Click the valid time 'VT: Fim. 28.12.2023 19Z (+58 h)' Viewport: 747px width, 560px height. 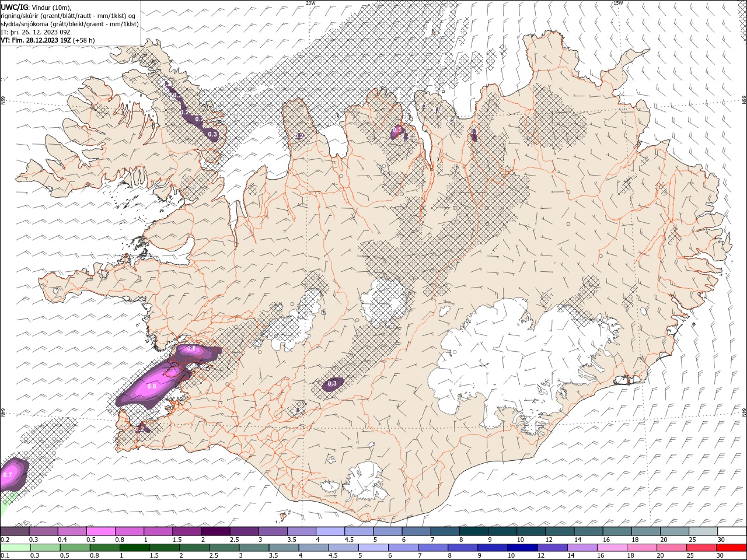(x=47, y=40)
